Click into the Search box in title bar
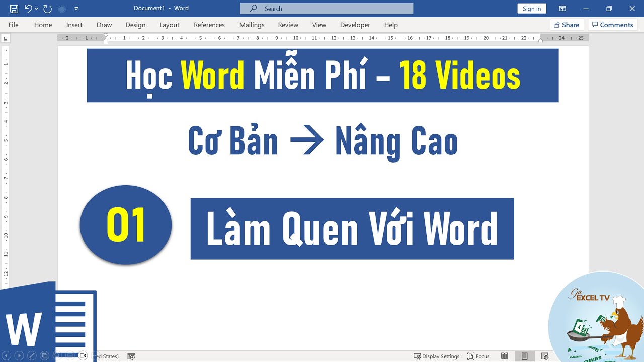The image size is (644, 362). (327, 9)
